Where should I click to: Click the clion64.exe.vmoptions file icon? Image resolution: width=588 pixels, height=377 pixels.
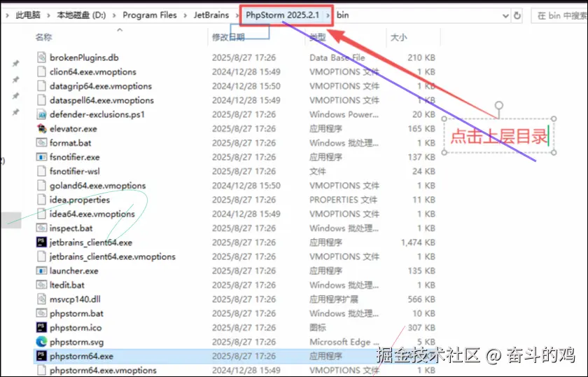click(41, 71)
